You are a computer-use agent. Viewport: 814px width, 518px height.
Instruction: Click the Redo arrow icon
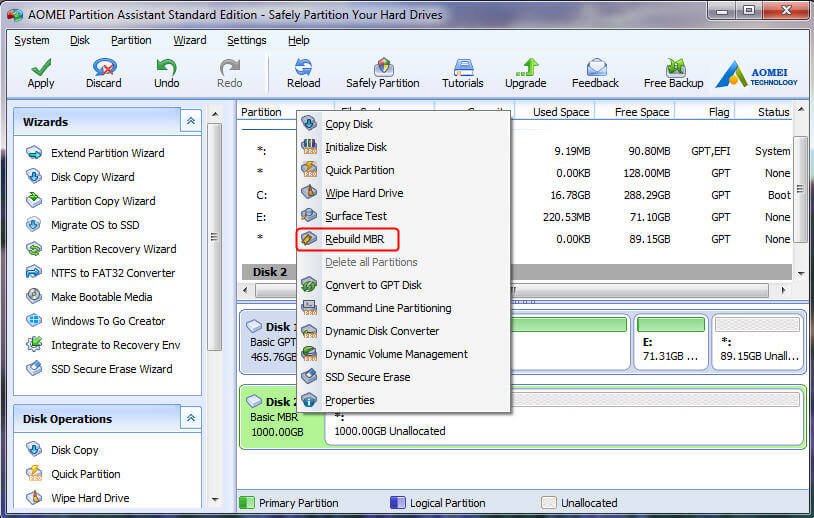[x=229, y=67]
